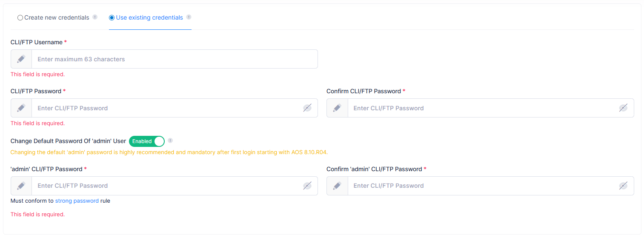This screenshot has width=644, height=238.
Task: Click pencil icon beside CLI/FTP Username field
Action: click(21, 59)
